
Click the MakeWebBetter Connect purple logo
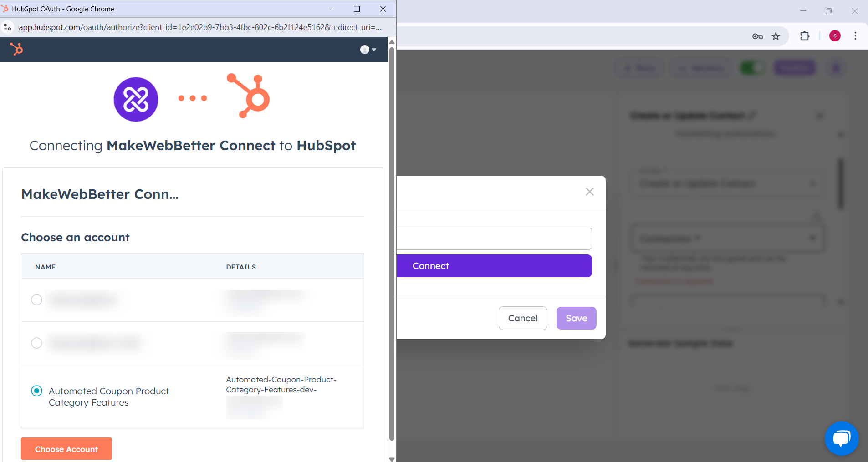click(136, 99)
